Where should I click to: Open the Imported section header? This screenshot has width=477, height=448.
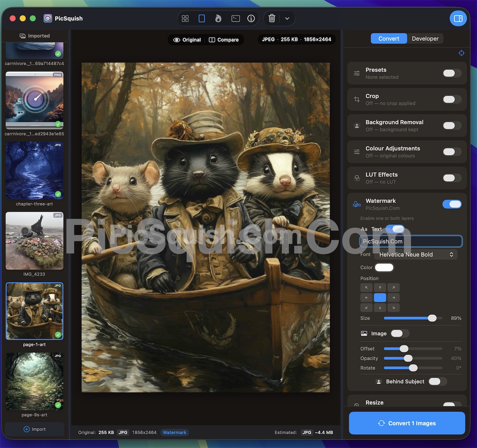(35, 36)
